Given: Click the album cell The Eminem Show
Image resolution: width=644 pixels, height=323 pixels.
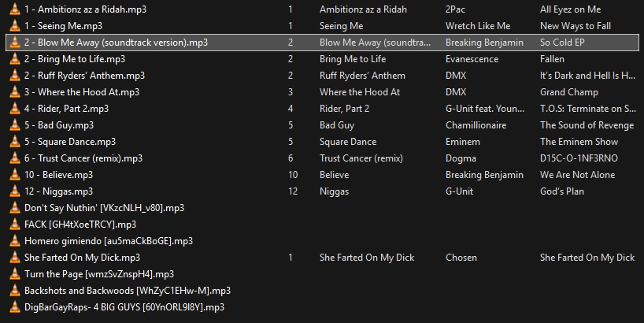Looking at the screenshot, I should (x=579, y=141).
